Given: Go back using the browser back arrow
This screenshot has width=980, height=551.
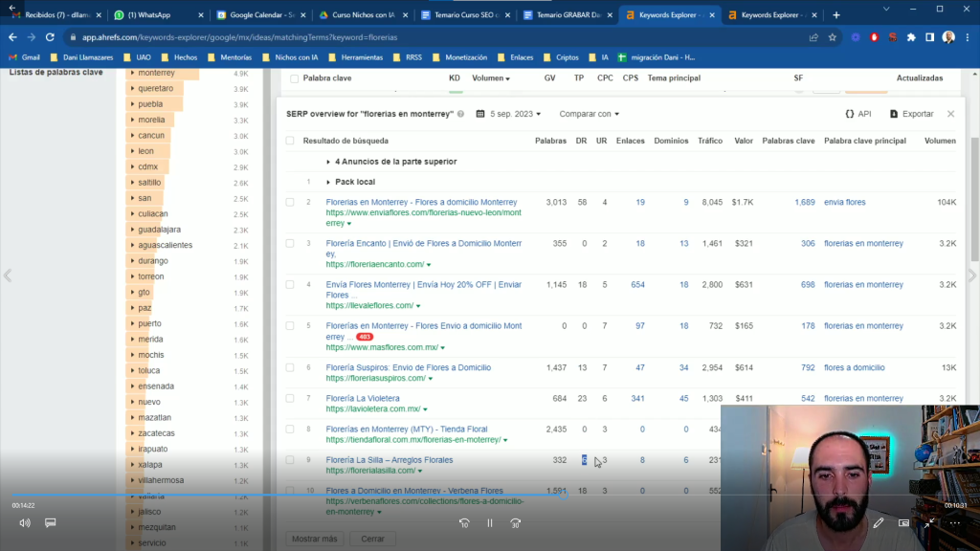Looking at the screenshot, I should point(12,37).
